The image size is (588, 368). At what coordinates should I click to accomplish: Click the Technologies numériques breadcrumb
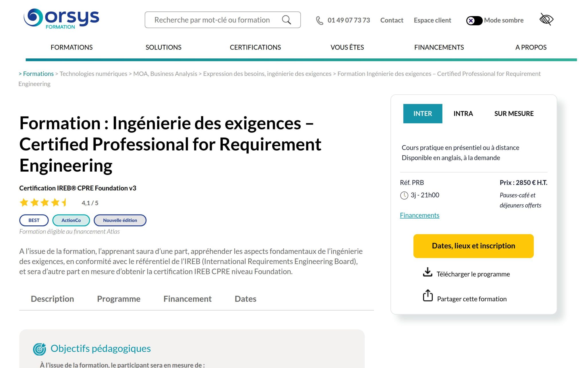[93, 74]
